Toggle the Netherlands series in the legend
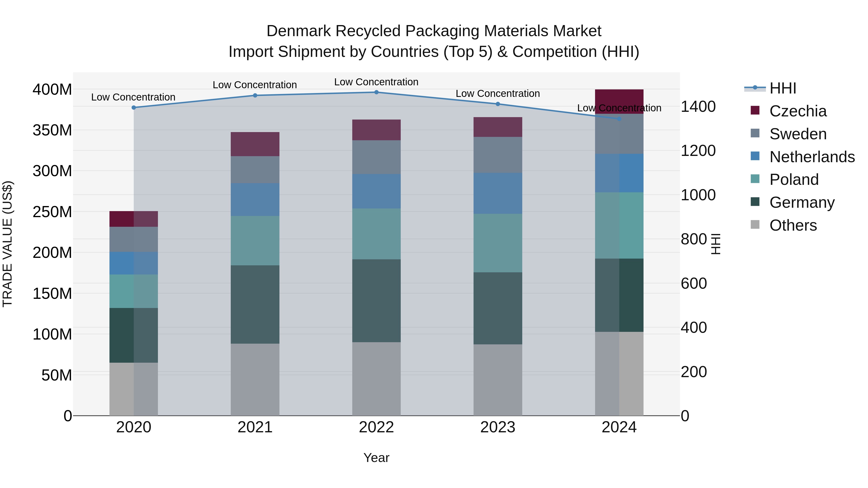The height and width of the screenshot is (488, 868). point(803,157)
